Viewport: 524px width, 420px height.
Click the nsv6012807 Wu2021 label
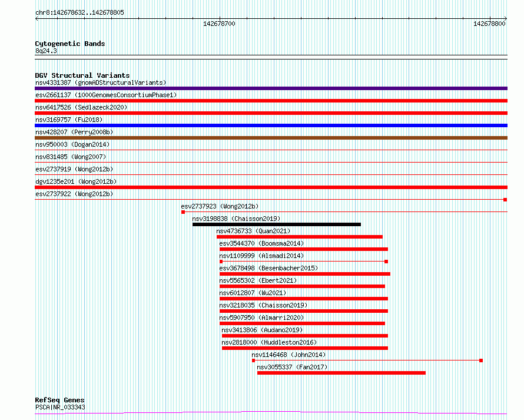[x=253, y=293]
